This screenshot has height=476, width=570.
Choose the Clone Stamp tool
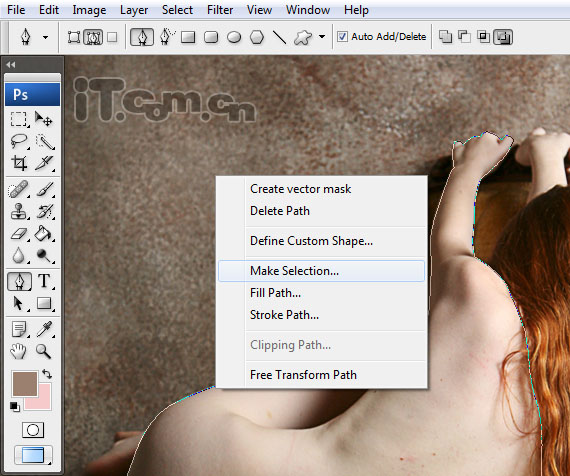click(19, 211)
